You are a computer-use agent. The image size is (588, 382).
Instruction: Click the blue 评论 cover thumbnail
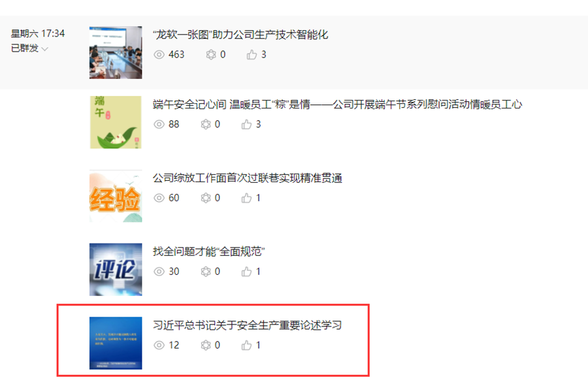click(116, 270)
